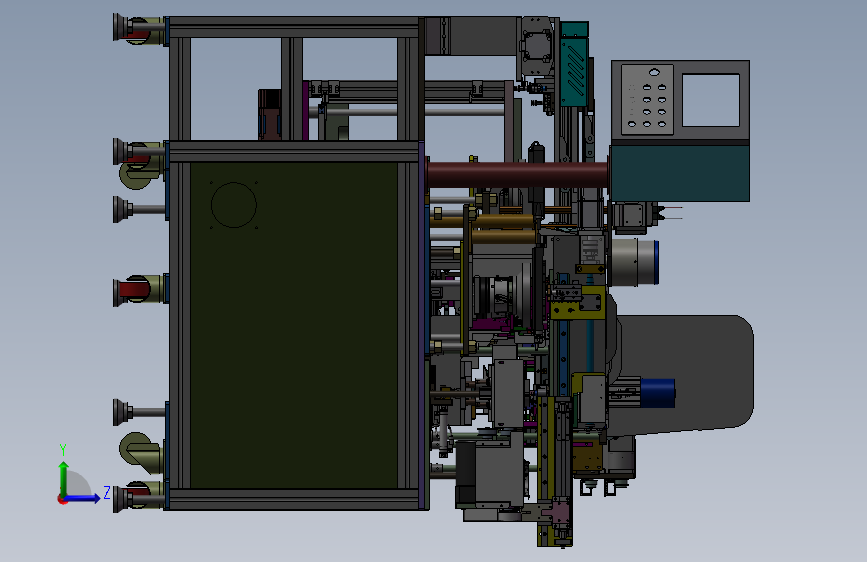867x562 pixels.
Task: Select the dark red horizontal shaft
Action: pos(518,174)
